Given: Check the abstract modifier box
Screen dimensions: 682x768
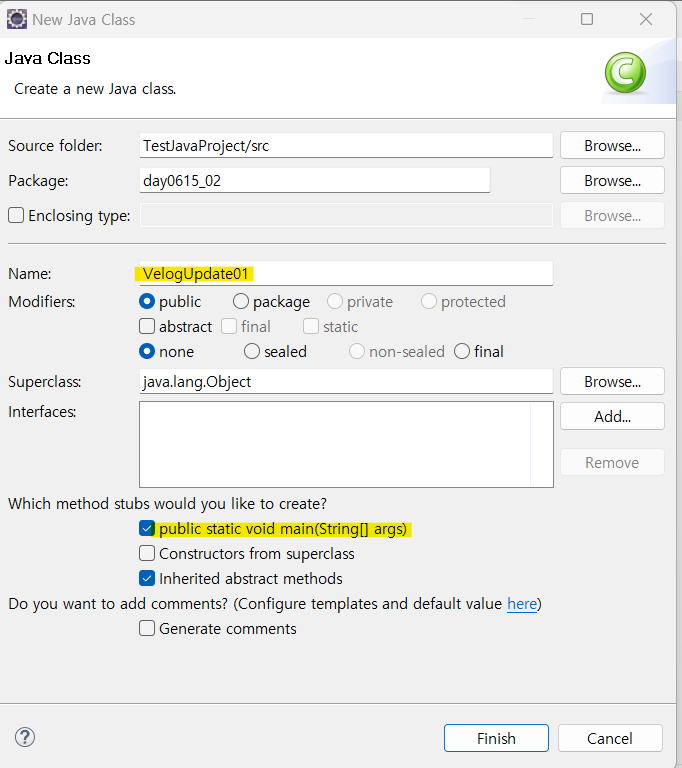Looking at the screenshot, I should 147,326.
